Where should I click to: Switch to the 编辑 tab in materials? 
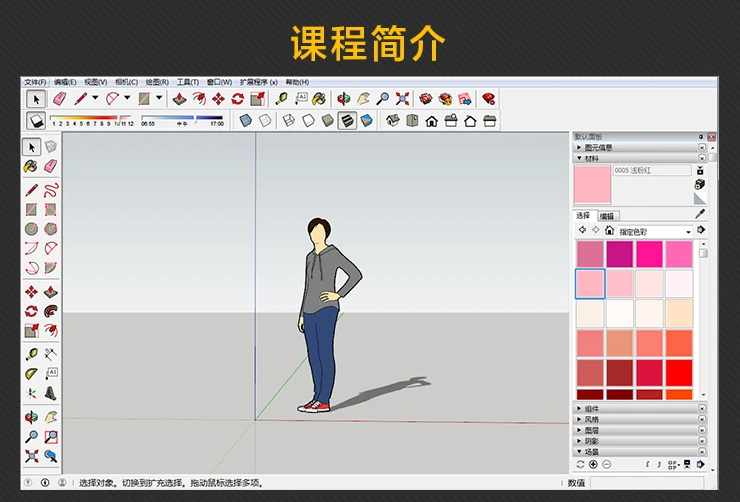click(608, 216)
